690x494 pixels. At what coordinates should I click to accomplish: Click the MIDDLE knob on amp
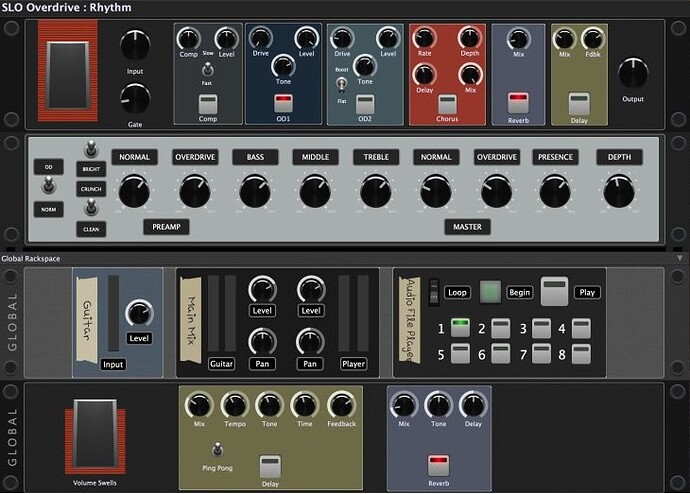pyautogui.click(x=315, y=191)
